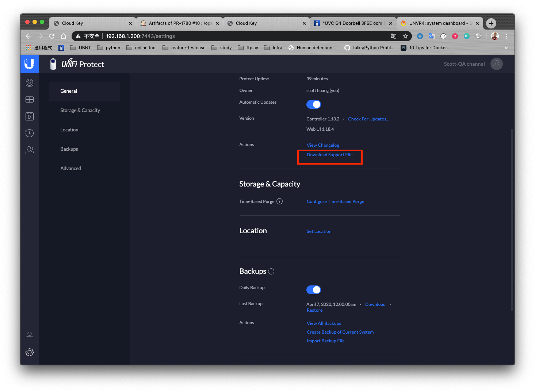Click the Backups info icon
Viewport: 535px width, 392px height.
tap(271, 272)
